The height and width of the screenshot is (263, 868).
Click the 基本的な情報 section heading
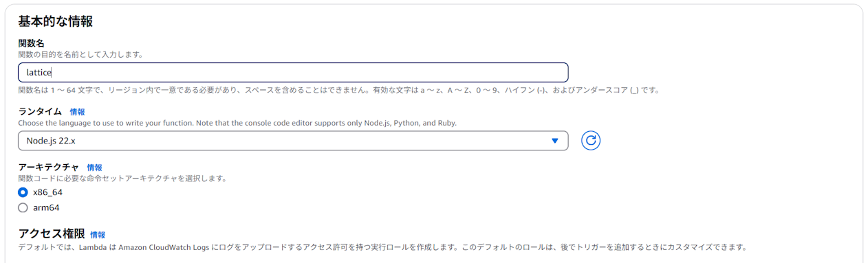click(56, 21)
